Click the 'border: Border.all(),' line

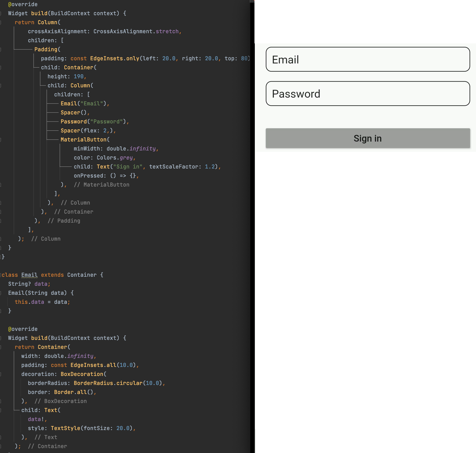pyautogui.click(x=62, y=392)
